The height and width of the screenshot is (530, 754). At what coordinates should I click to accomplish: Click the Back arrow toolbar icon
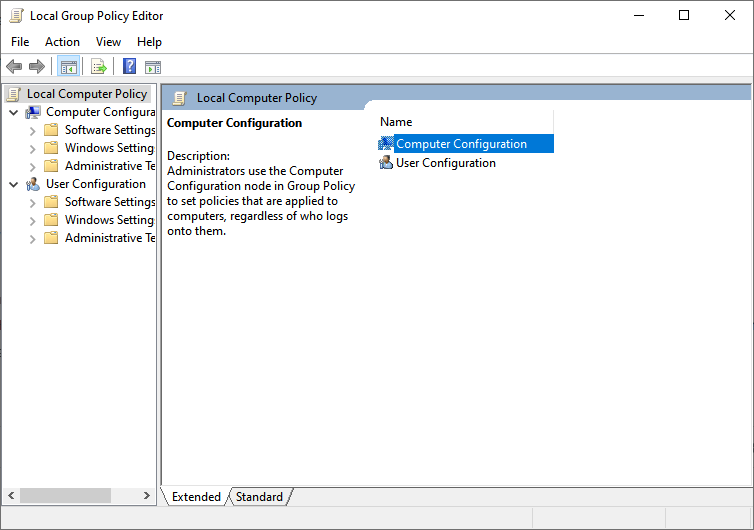tap(14, 66)
